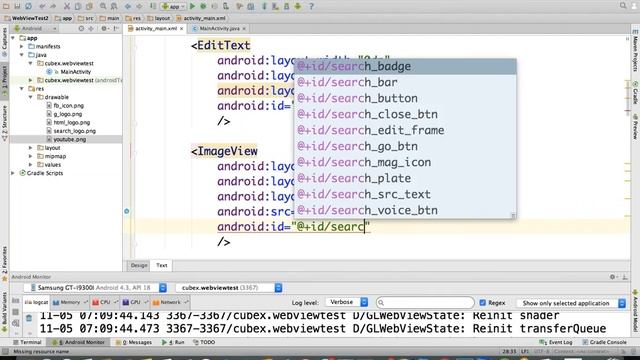
Task: Select youtube.png in drawable
Action: 69,140
